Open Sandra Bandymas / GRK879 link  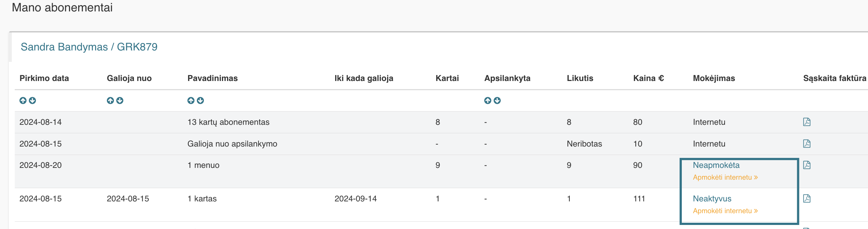tap(89, 47)
